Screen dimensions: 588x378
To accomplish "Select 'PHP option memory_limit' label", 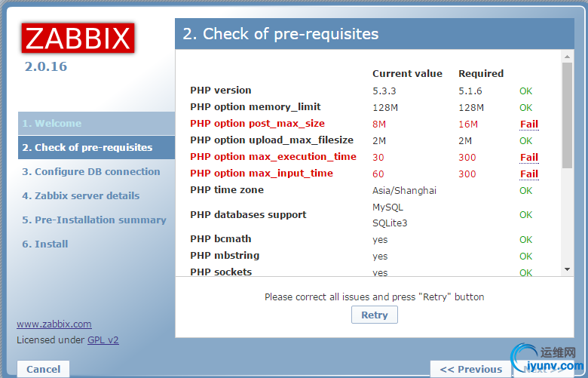I will (256, 107).
